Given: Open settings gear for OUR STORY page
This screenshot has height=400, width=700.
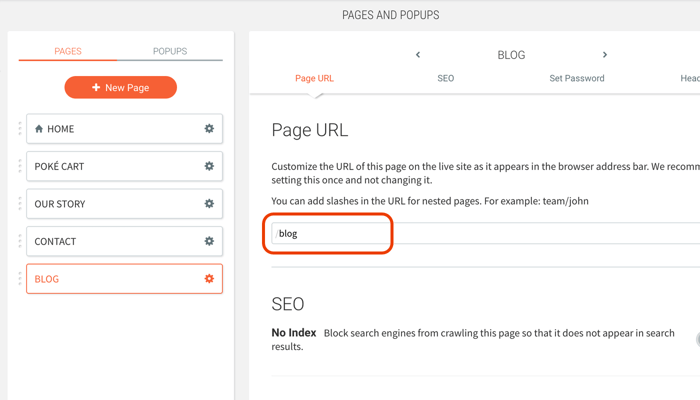Looking at the screenshot, I should pyautogui.click(x=209, y=204).
